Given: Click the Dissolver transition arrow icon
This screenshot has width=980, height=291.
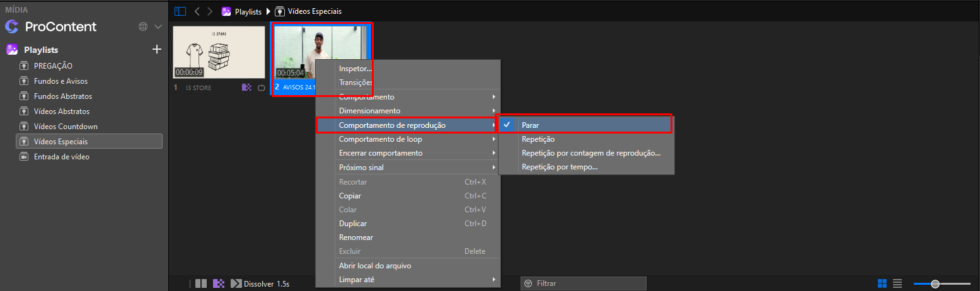Looking at the screenshot, I should point(236,283).
